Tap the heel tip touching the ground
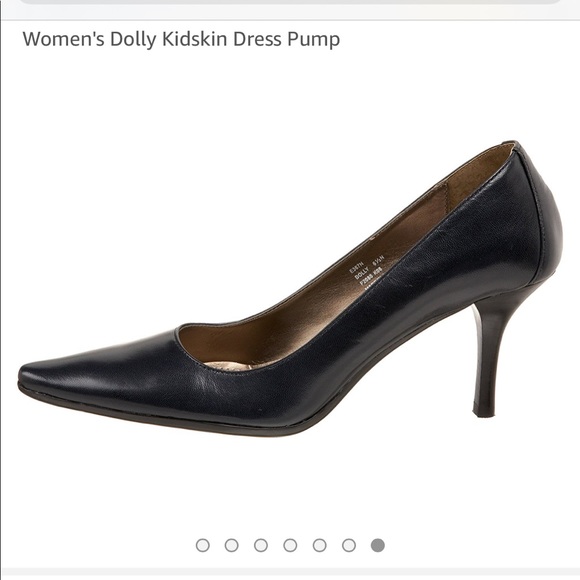The width and height of the screenshot is (580, 580). (484, 411)
